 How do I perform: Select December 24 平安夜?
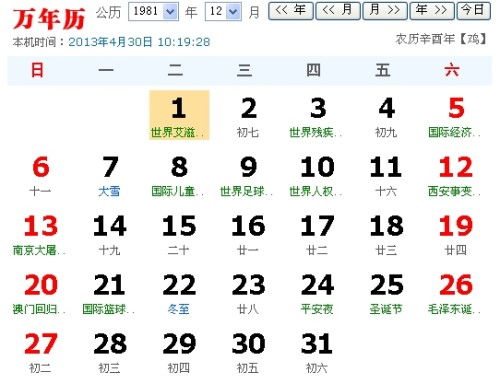[x=317, y=294]
